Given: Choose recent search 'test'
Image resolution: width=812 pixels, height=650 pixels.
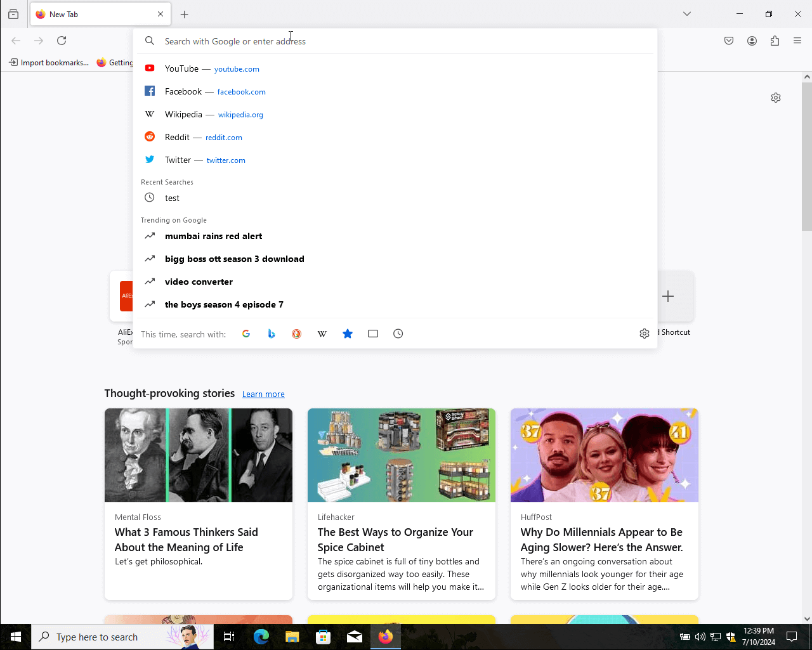Looking at the screenshot, I should (395, 198).
